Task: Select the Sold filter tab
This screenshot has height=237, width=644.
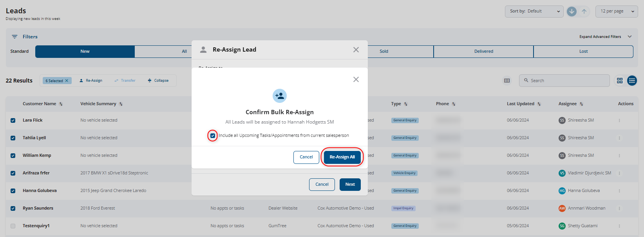Action: pos(384,51)
